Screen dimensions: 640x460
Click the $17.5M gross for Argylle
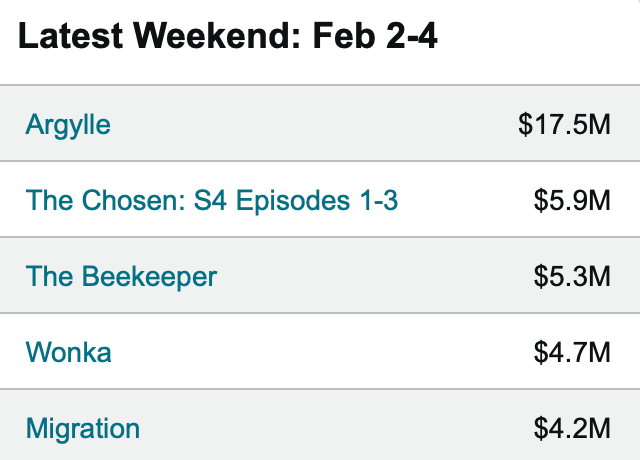coord(564,124)
